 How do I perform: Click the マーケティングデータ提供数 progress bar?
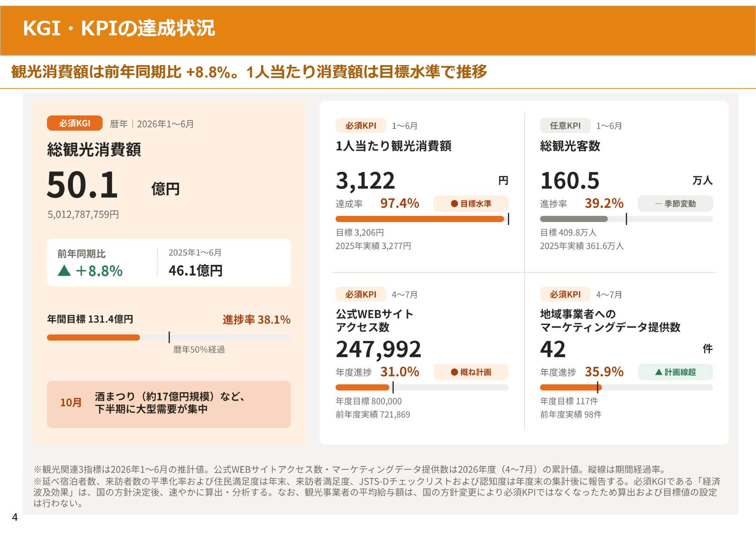[626, 388]
